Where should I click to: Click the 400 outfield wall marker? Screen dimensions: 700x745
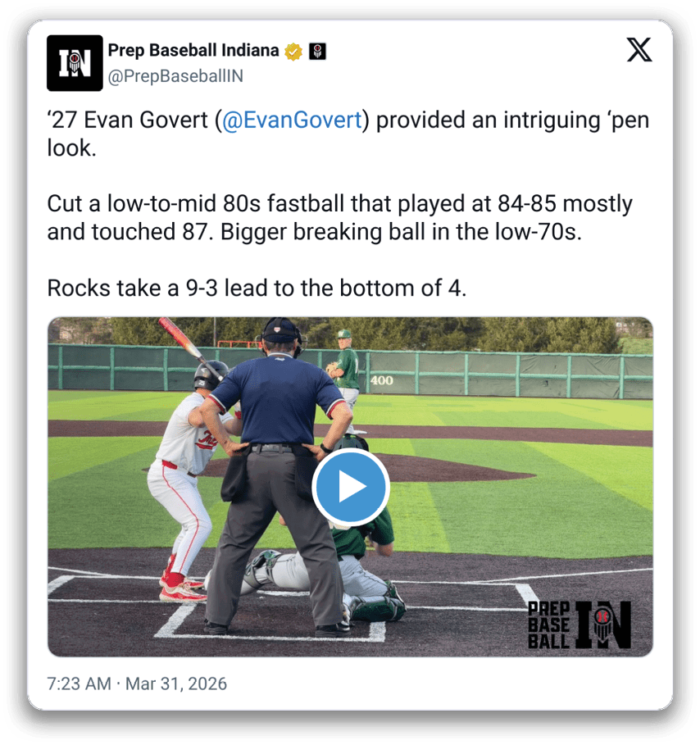click(382, 380)
